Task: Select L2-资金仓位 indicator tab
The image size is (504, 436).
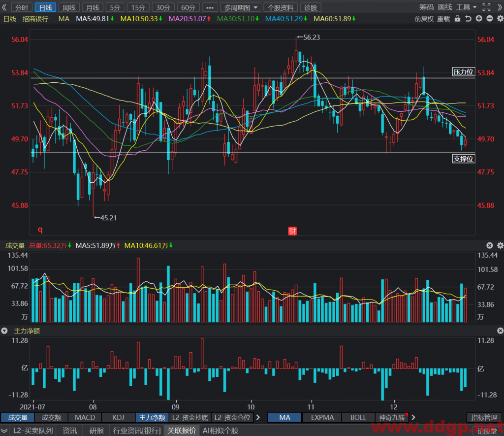Action: point(232,417)
